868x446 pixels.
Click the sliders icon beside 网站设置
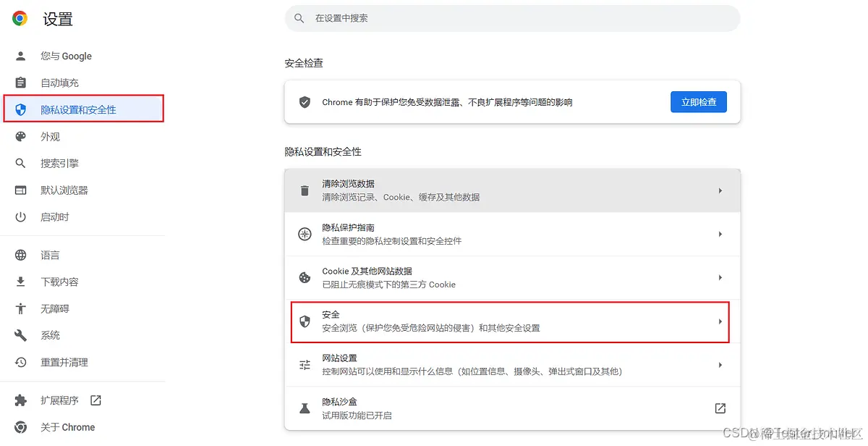tap(305, 364)
